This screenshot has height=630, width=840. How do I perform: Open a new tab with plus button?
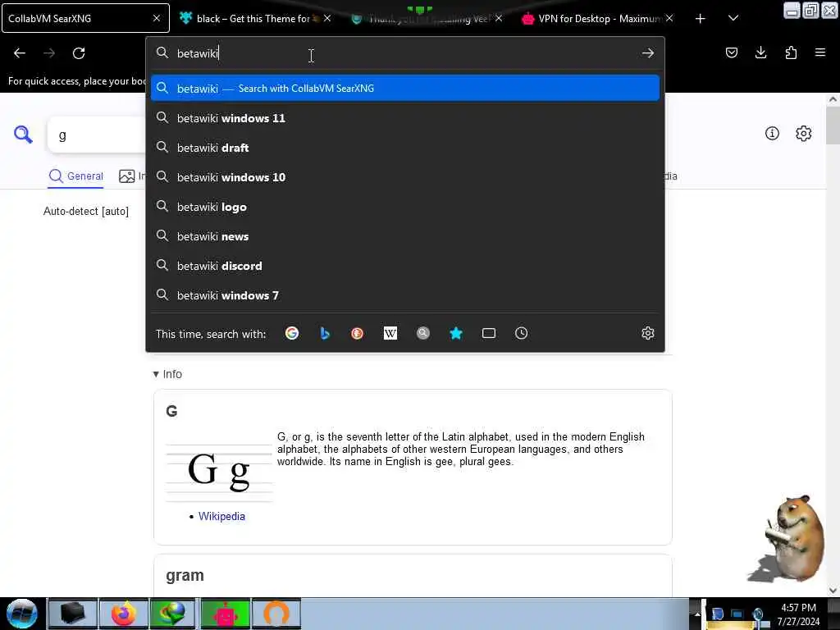[x=701, y=19]
